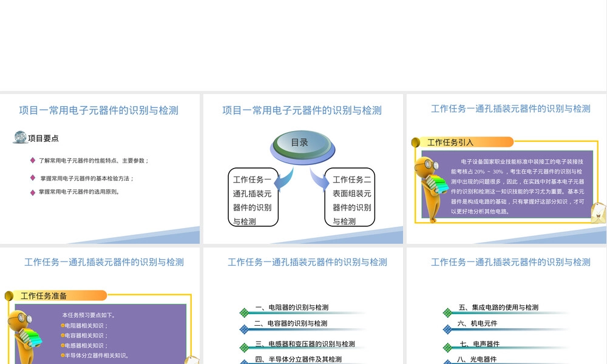Select the line 掌握常用电子元器件的选用原则
Viewport: 607px width, 364px height.
(79, 192)
